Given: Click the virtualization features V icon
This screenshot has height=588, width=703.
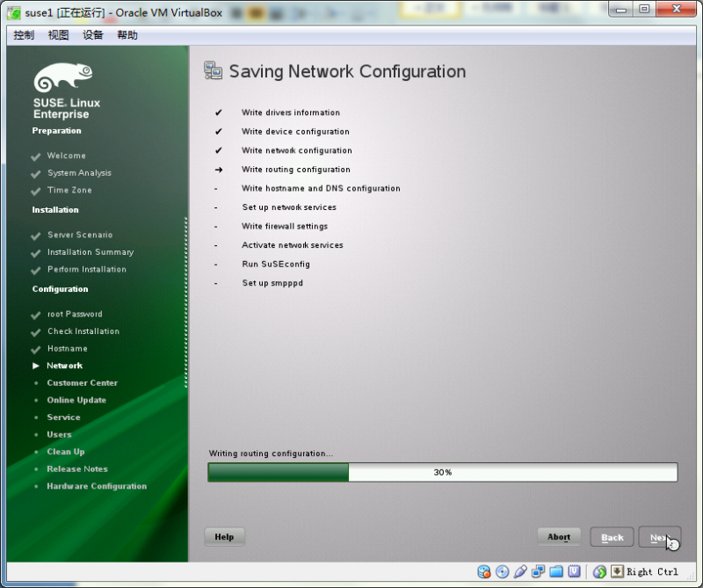Looking at the screenshot, I should point(574,571).
